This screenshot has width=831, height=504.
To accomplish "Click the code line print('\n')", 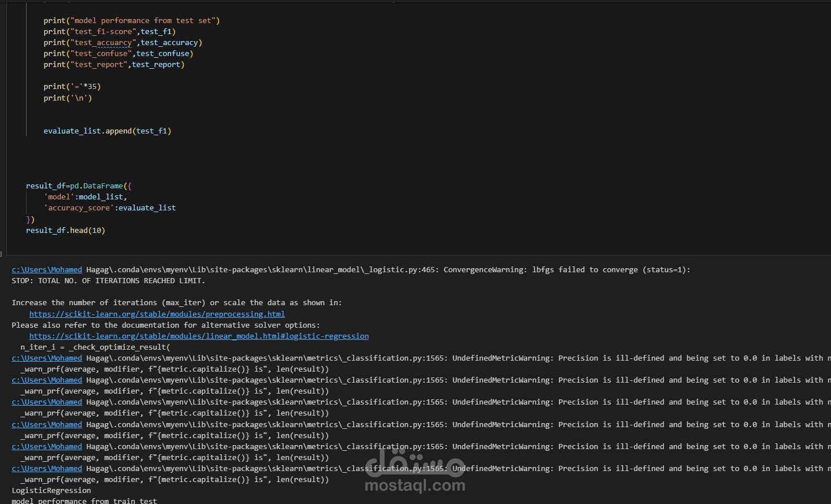I will [68, 98].
